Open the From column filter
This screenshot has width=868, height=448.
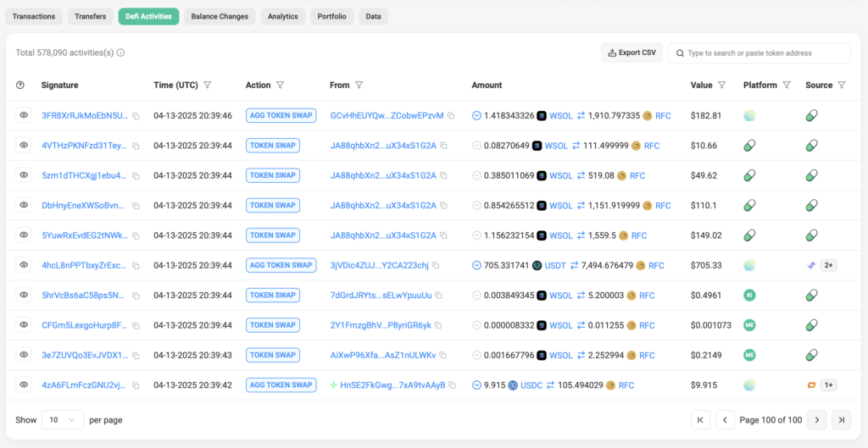(x=359, y=86)
